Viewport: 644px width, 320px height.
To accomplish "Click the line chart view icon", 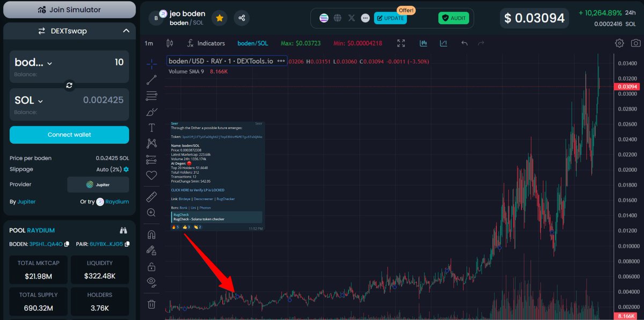I will click(x=444, y=43).
